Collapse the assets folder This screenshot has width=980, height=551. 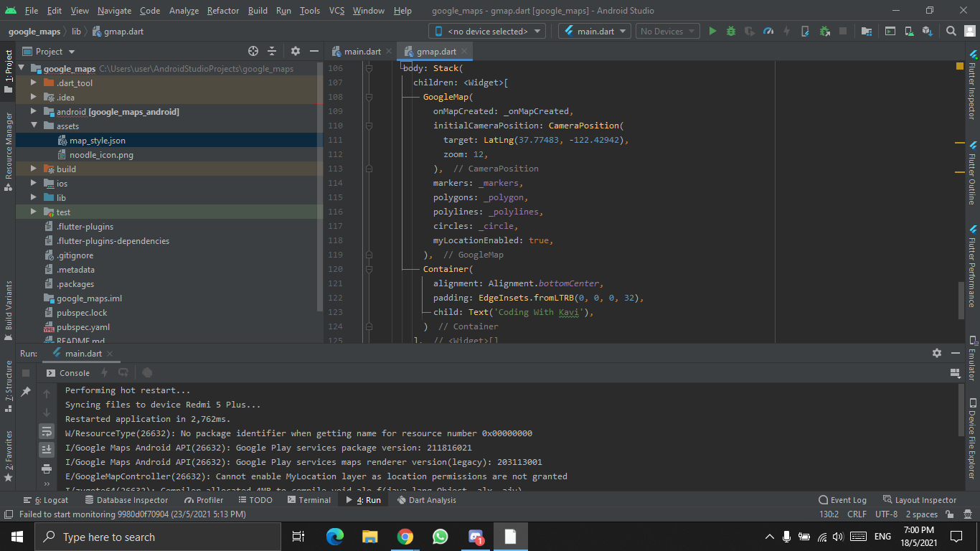click(33, 126)
